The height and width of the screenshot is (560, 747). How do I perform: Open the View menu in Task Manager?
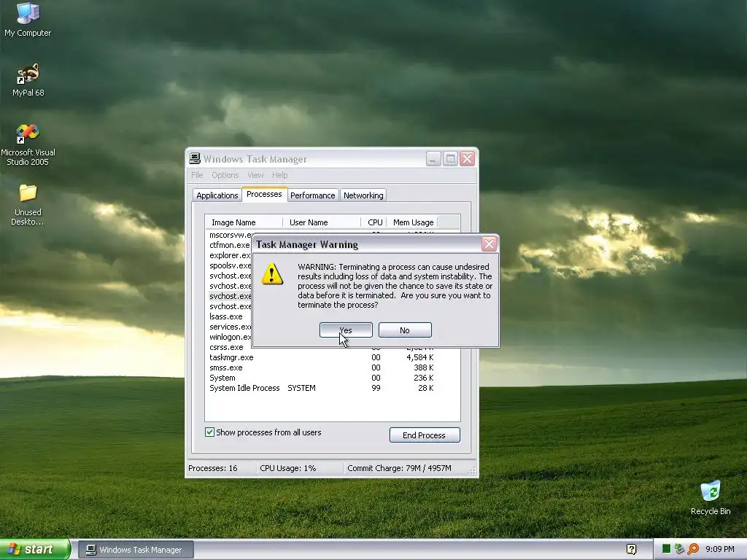pos(255,175)
